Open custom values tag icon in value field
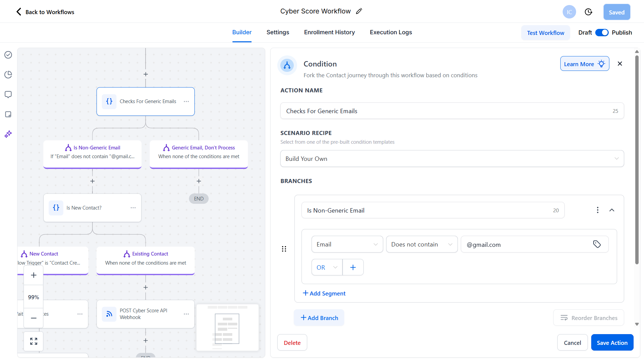 click(597, 244)
